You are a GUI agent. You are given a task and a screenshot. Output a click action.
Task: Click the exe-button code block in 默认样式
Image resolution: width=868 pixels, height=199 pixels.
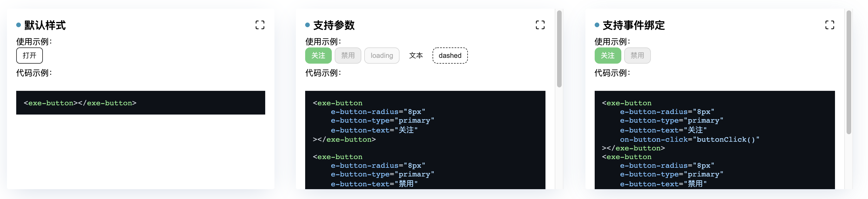(x=140, y=103)
